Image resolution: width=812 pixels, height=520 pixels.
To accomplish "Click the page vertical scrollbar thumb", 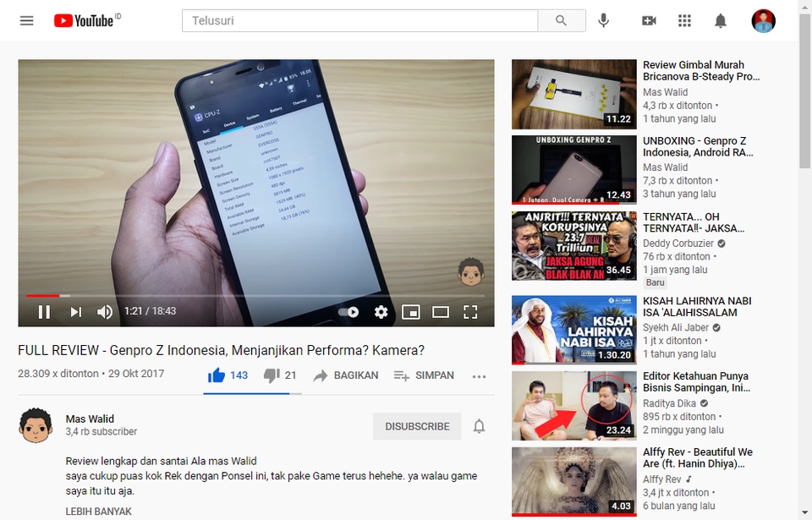I will (x=804, y=90).
